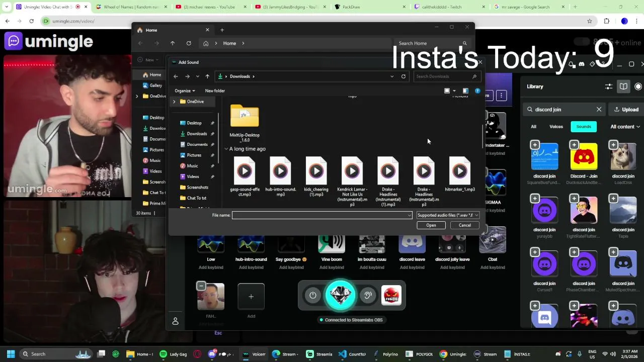The width and height of the screenshot is (644, 362).
Task: Toggle the hear myself ear button
Action: (x=368, y=296)
